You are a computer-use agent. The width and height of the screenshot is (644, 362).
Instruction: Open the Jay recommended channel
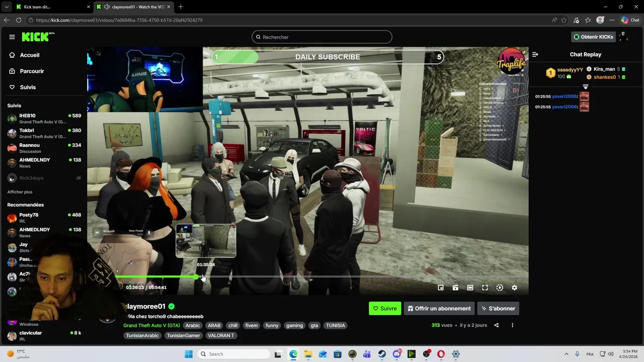click(x=44, y=247)
